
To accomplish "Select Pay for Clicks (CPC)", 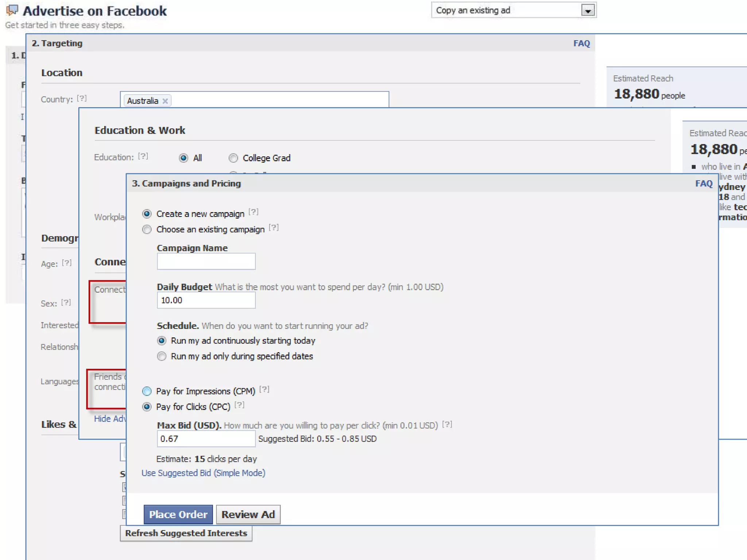I will [147, 407].
